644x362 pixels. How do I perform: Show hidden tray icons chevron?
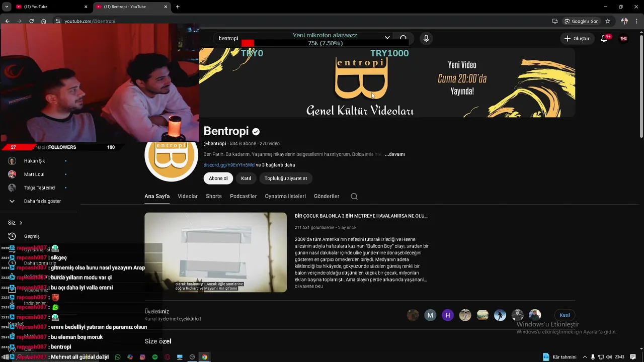pos(585,357)
